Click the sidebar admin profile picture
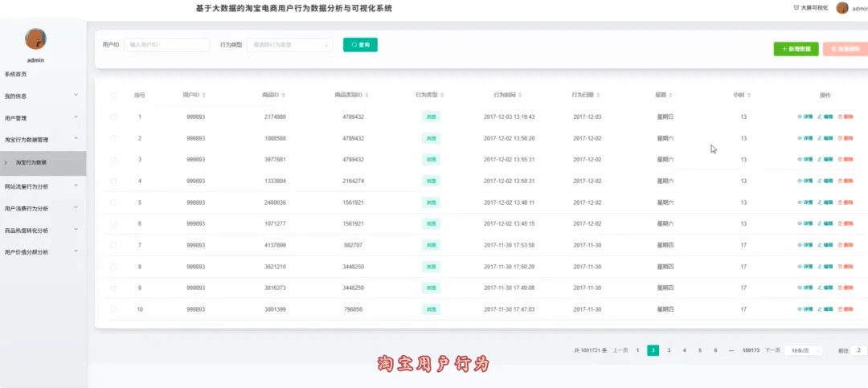This screenshot has height=388, width=868. (35, 39)
